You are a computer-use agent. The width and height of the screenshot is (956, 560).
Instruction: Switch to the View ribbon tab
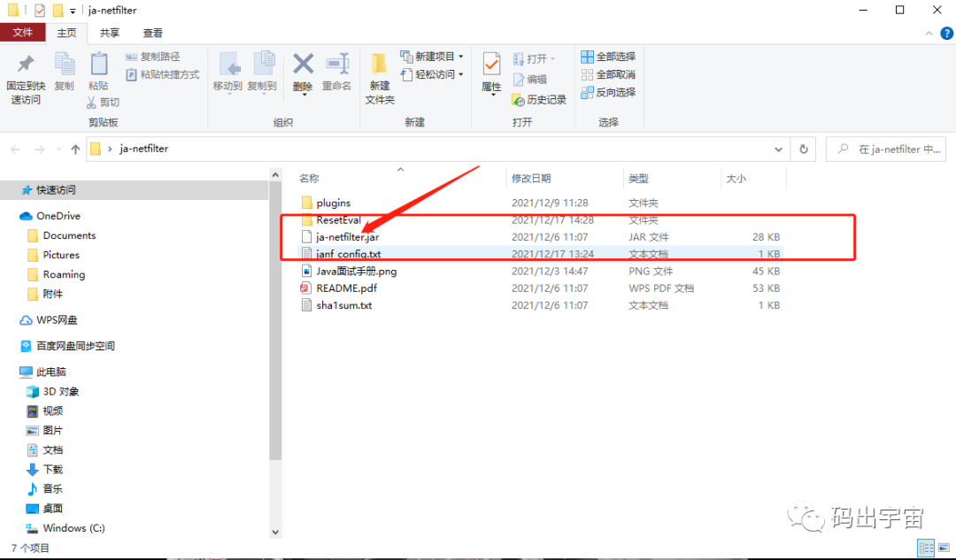click(152, 33)
